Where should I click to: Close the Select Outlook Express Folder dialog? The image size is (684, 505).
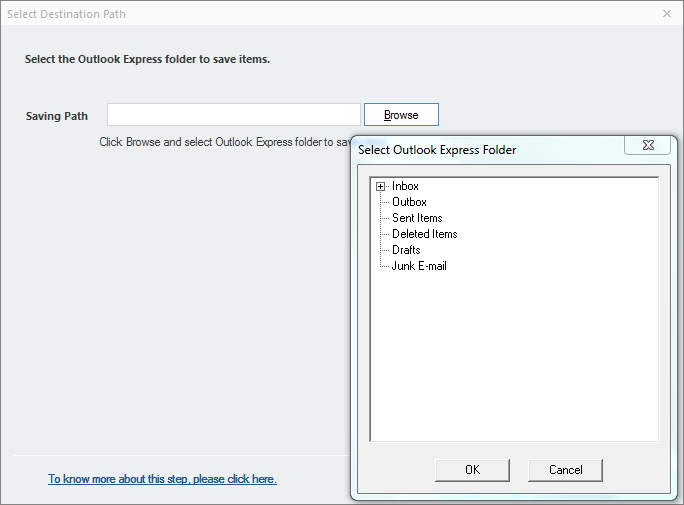[648, 145]
